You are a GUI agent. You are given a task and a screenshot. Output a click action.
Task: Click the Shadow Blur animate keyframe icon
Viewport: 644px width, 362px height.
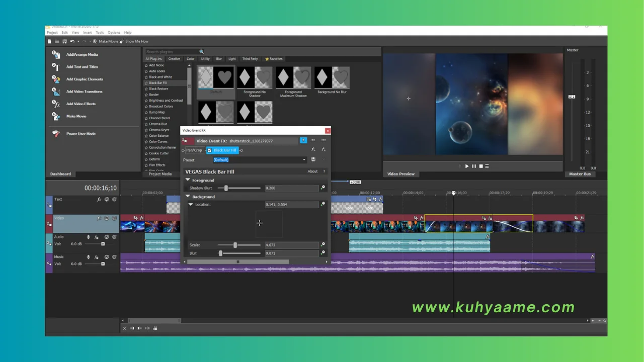(x=323, y=188)
